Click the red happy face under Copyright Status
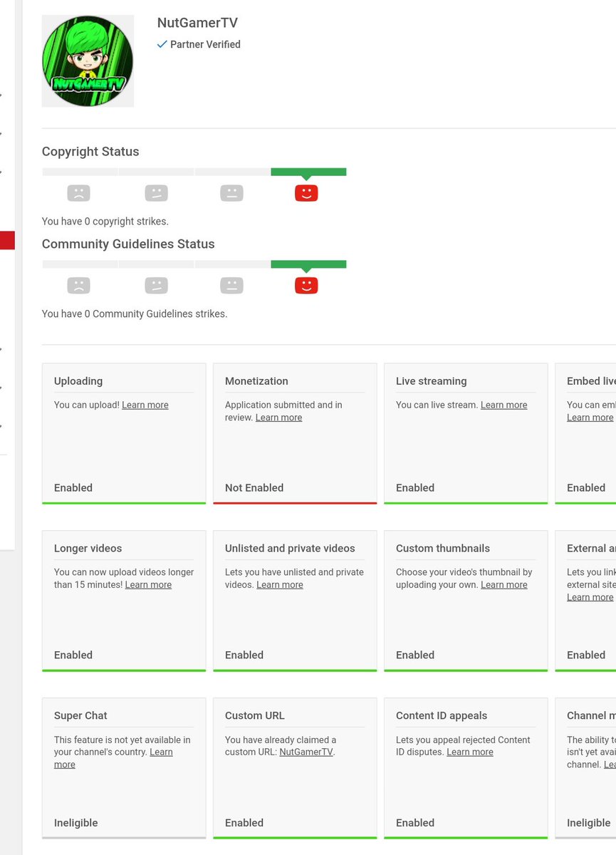 (306, 193)
